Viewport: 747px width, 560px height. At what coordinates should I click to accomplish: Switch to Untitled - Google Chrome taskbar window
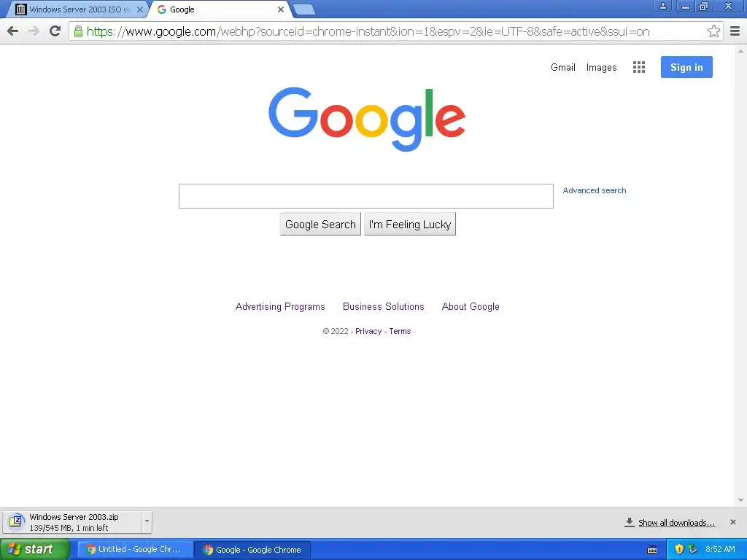point(135,550)
